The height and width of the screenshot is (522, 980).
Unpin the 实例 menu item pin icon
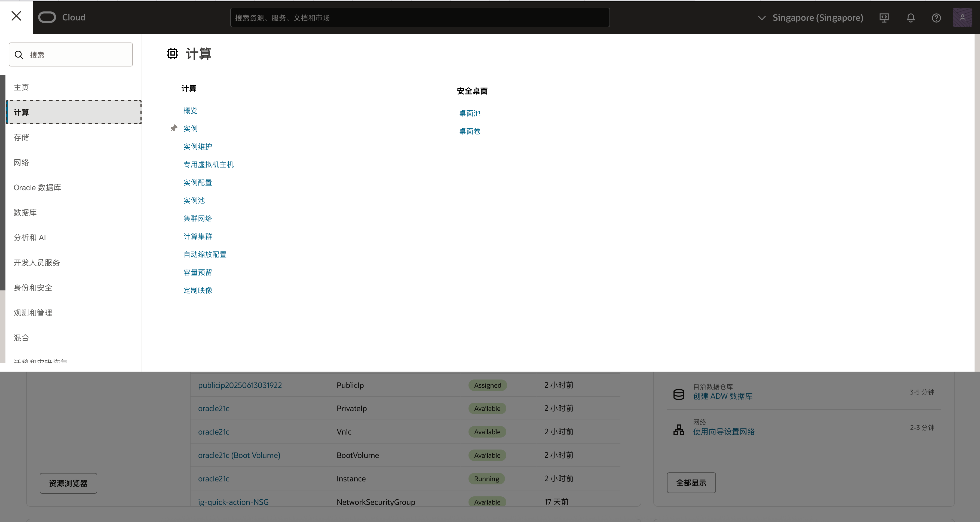[x=174, y=128]
